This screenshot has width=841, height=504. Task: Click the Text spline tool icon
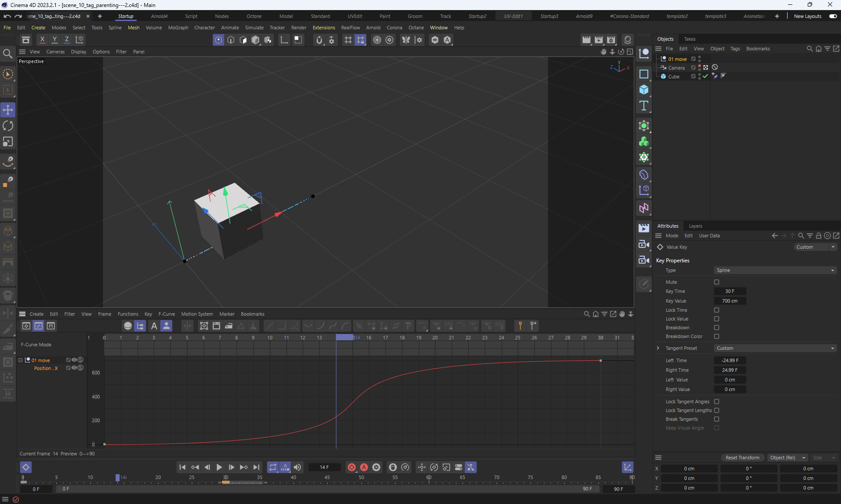643,106
